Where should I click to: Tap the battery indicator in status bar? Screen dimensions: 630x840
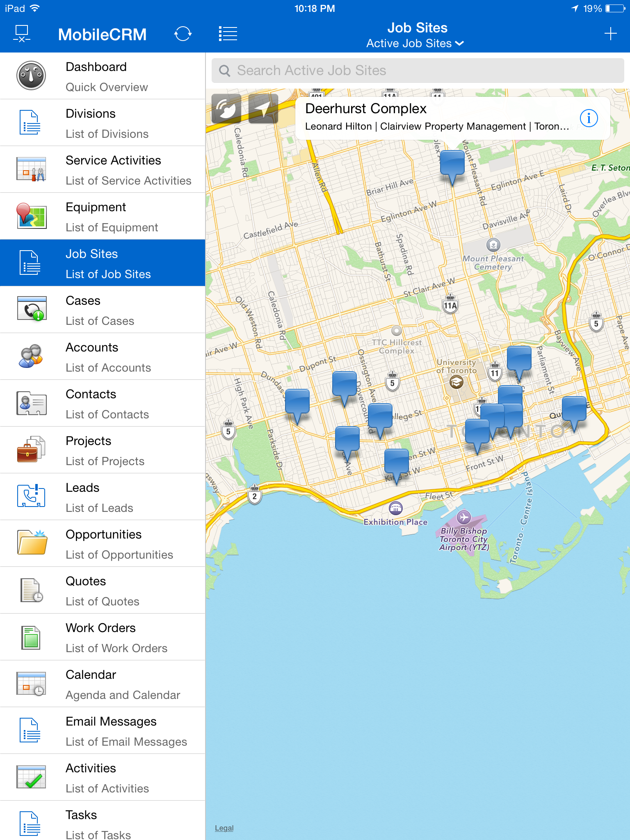[x=615, y=9]
